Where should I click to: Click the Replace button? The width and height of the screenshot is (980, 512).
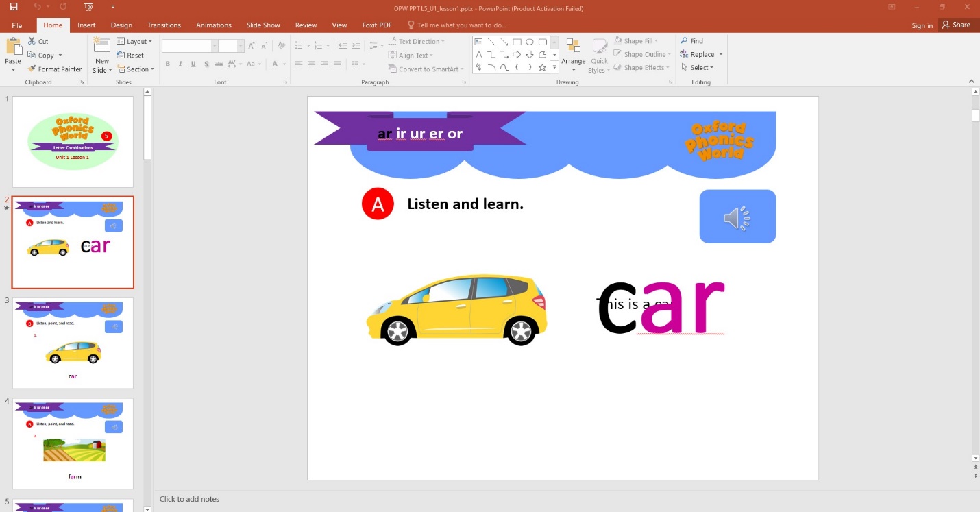[x=701, y=54]
